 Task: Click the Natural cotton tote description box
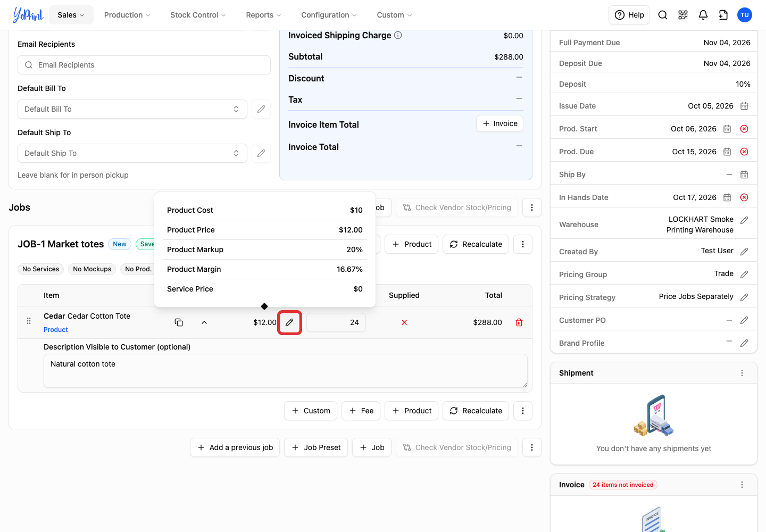[286, 371]
